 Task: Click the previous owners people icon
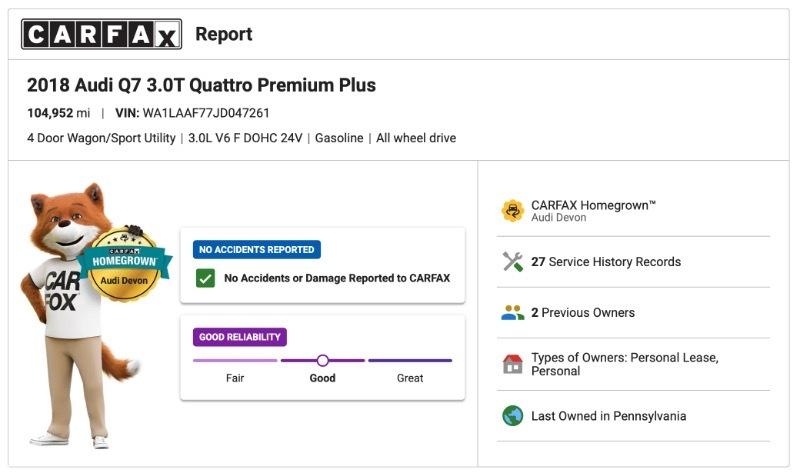(x=513, y=312)
